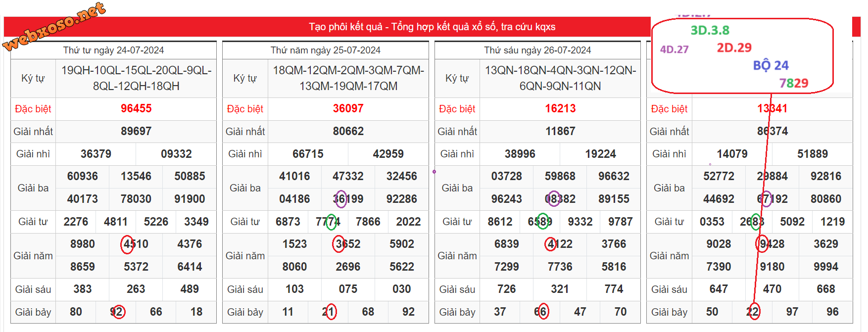Select second prize number 38996
This screenshot has width=868, height=332.
coord(520,154)
